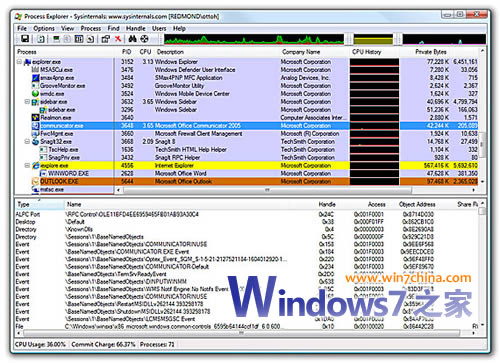Viewport: 500px width, 363px height.
Task: Collapse the explorer.exe process tree
Action: 19,62
